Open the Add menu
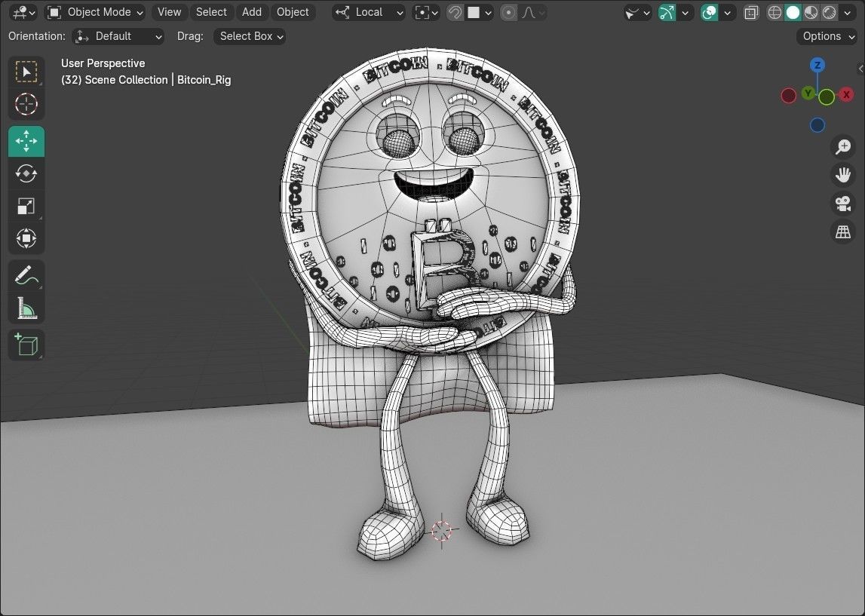 (252, 12)
